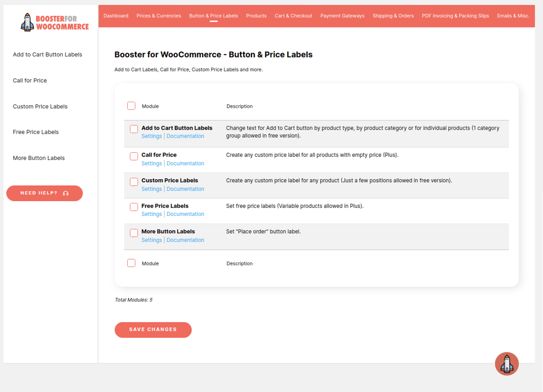Open Settings for More Button Labels module
The image size is (543, 392).
152,240
